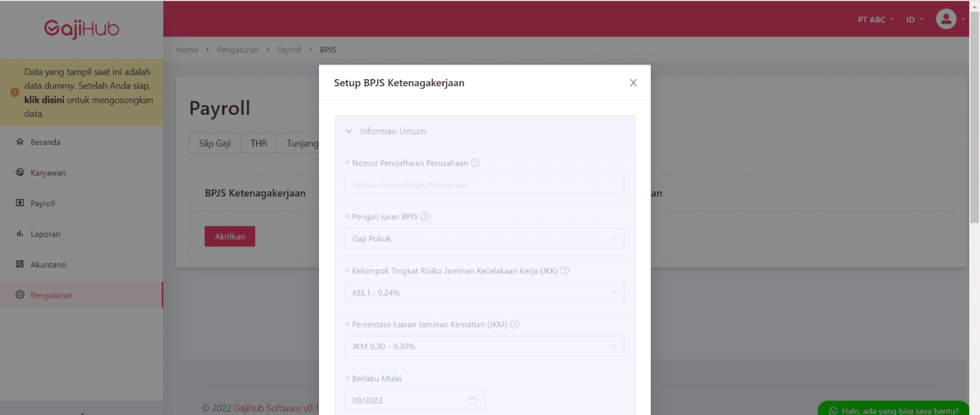Click the GajiHub logo

click(x=82, y=29)
